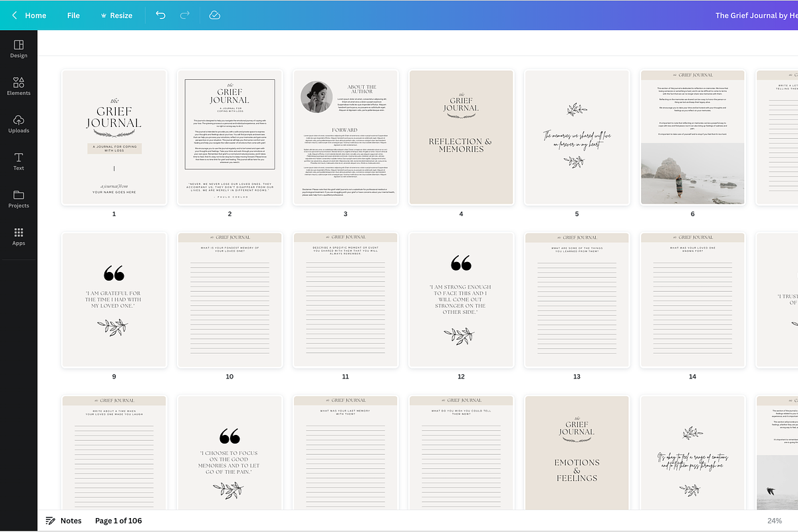
Task: Open the Projects panel
Action: (19, 199)
